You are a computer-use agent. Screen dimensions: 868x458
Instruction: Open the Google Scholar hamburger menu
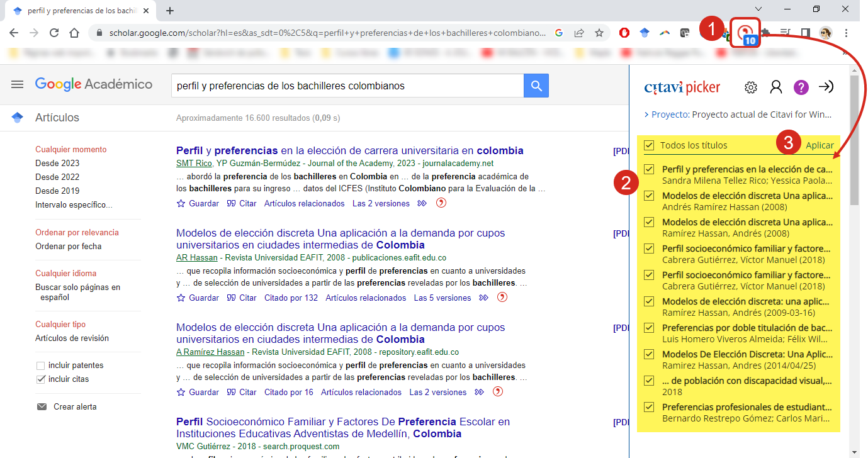click(x=17, y=84)
